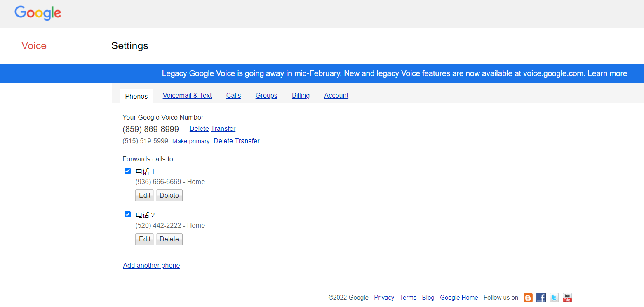Click the red Voice heading
The height and width of the screenshot is (307, 644).
34,46
